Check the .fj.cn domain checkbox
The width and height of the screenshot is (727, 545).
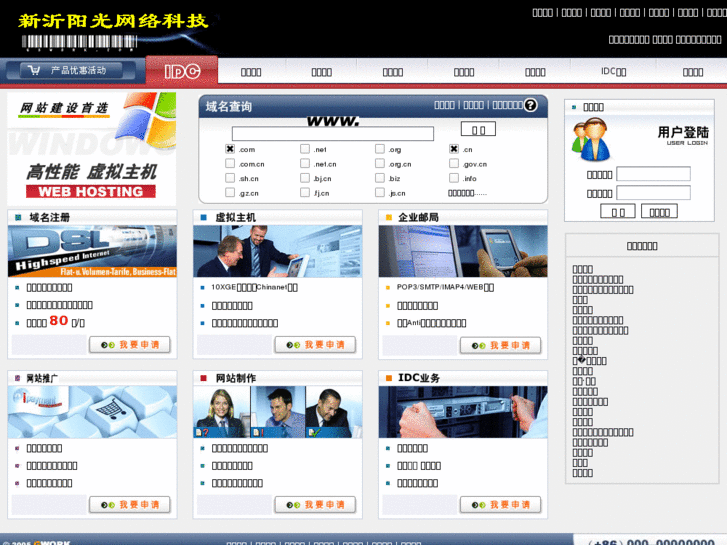pyautogui.click(x=305, y=192)
